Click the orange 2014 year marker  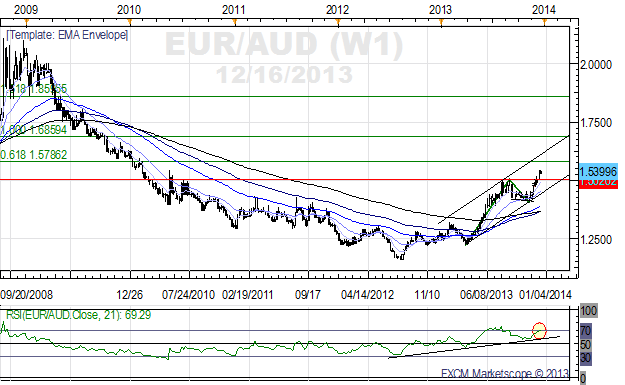[544, 22]
